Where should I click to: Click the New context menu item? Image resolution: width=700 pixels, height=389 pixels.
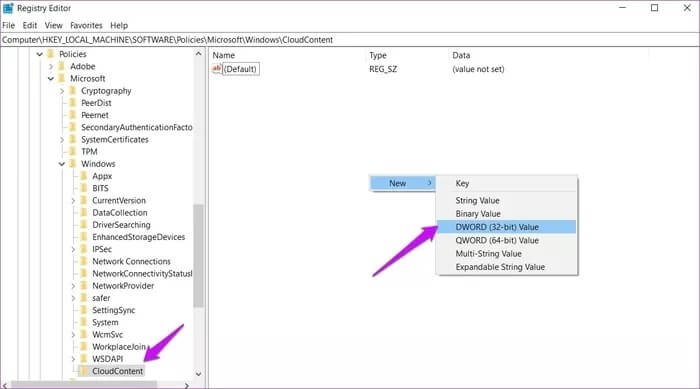point(403,183)
